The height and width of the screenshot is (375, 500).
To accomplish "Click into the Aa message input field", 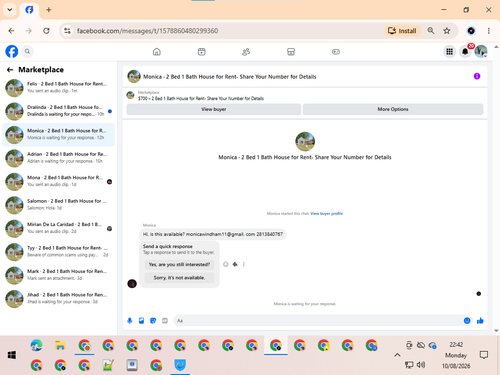I will 317,321.
